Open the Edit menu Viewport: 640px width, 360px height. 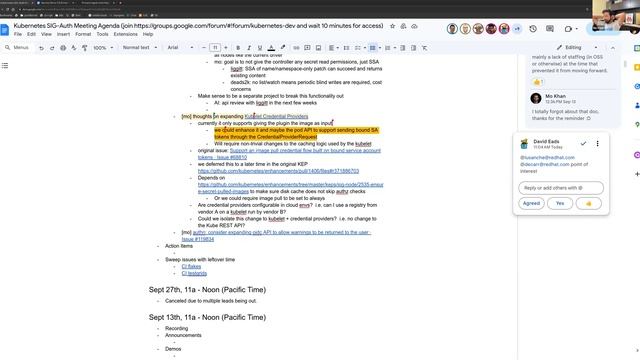pyautogui.click(x=31, y=34)
